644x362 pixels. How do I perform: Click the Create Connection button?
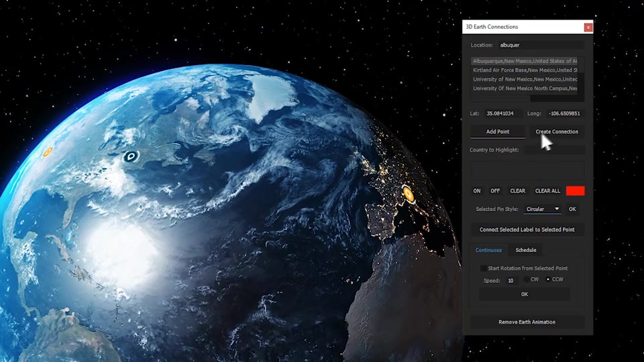[557, 132]
